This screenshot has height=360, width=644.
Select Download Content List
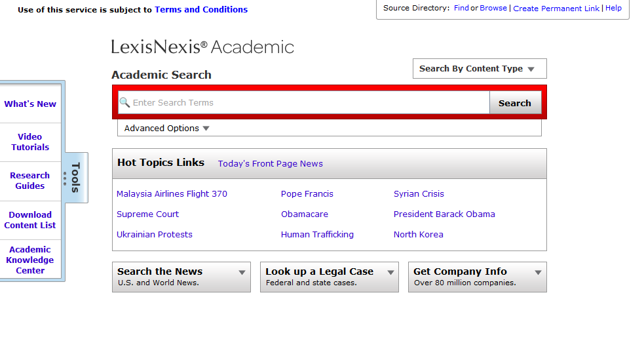pyautogui.click(x=30, y=220)
